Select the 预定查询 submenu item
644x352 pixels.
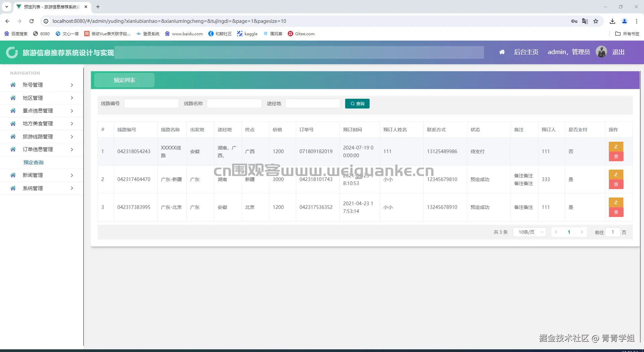pos(34,163)
